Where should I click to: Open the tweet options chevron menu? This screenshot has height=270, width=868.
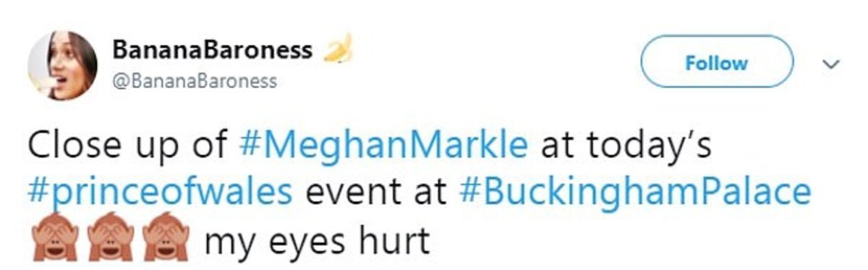click(x=831, y=64)
